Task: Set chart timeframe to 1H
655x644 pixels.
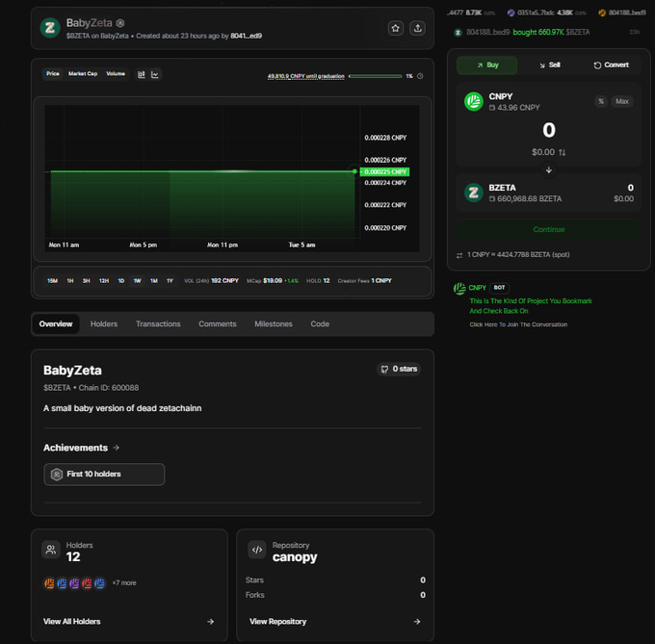Action: point(70,281)
